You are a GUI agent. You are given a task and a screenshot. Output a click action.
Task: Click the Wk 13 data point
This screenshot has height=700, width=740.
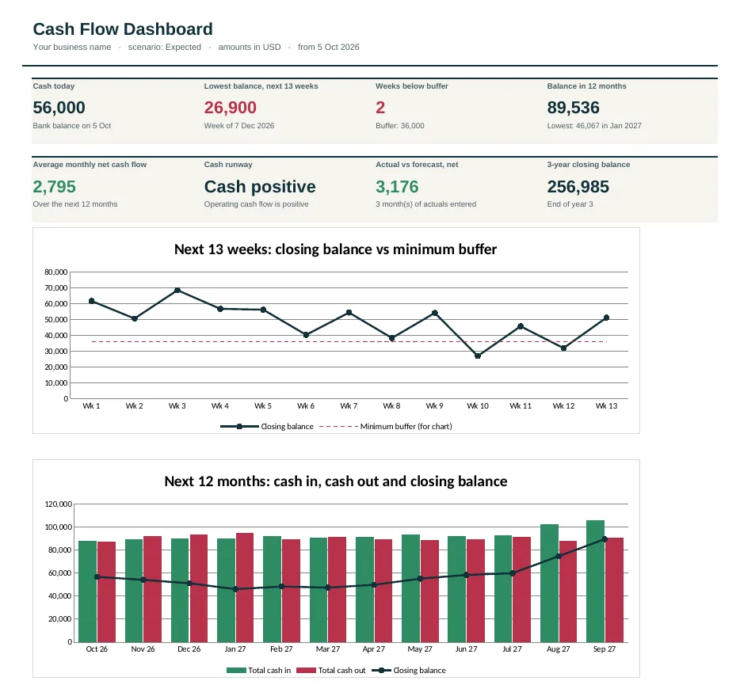[606, 318]
